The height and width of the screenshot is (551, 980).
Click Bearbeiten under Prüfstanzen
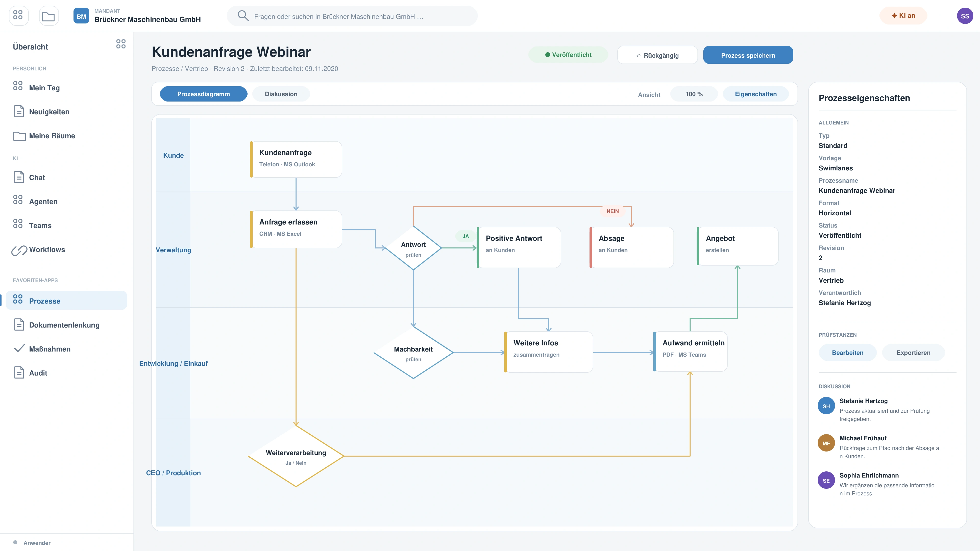[x=848, y=353]
